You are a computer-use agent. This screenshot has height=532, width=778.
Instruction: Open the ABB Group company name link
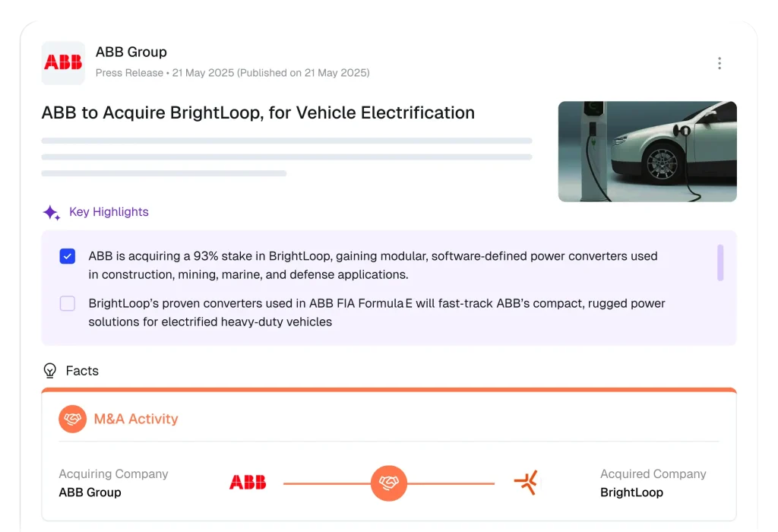point(131,52)
